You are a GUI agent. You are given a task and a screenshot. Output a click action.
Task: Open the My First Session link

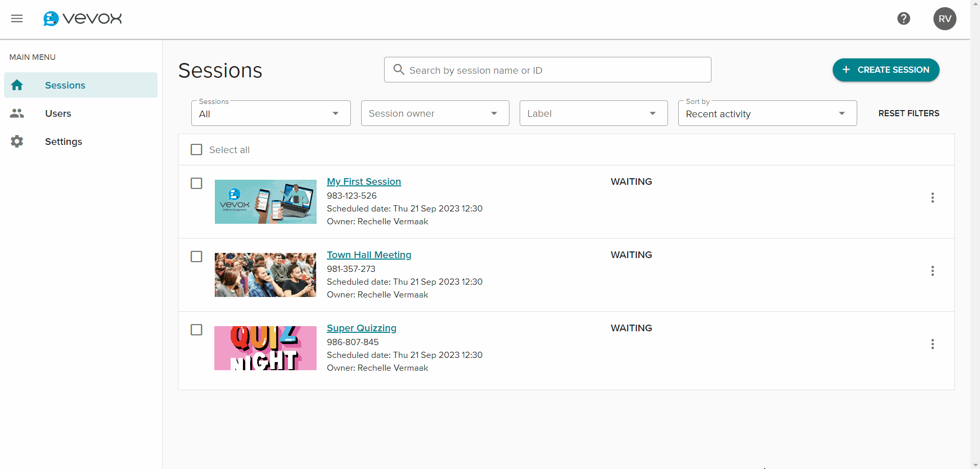tap(364, 182)
